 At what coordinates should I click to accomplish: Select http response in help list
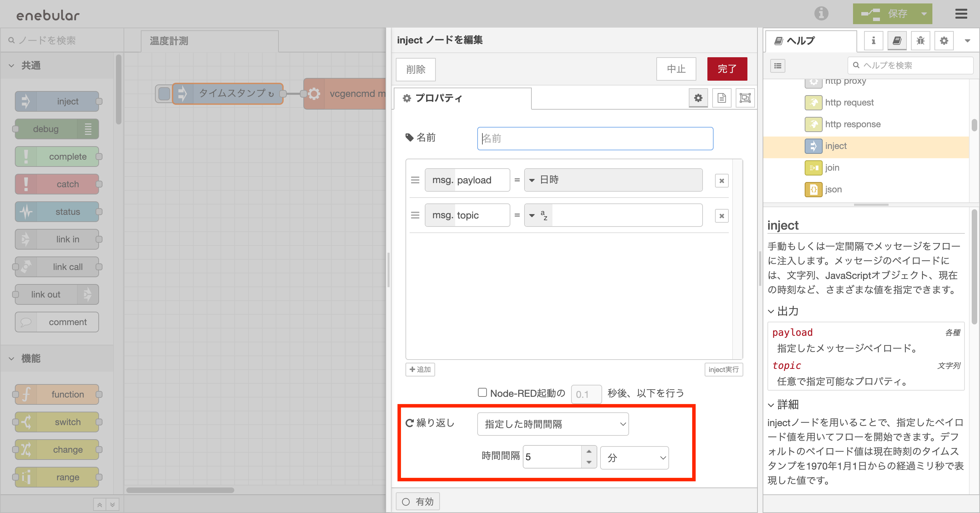[x=866, y=124]
